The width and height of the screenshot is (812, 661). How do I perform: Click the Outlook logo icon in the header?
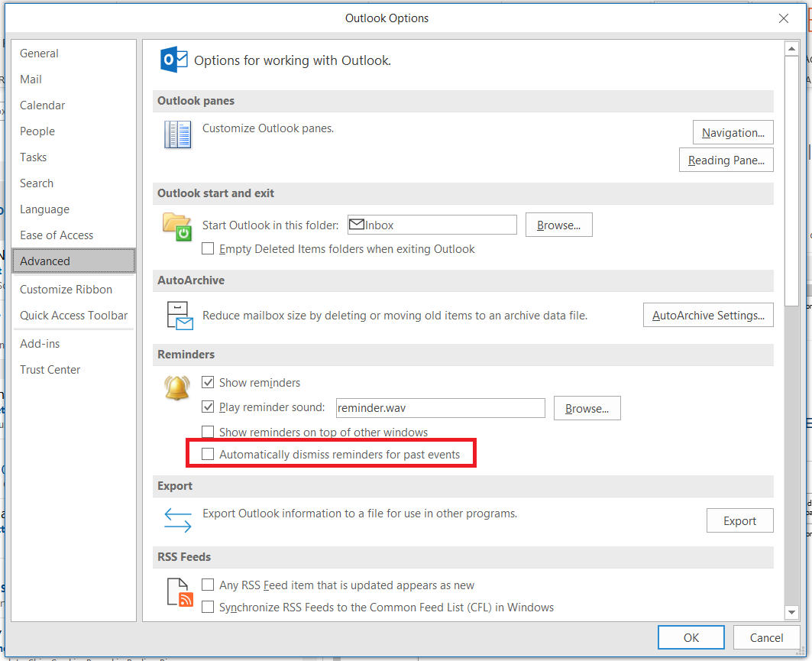tap(173, 60)
